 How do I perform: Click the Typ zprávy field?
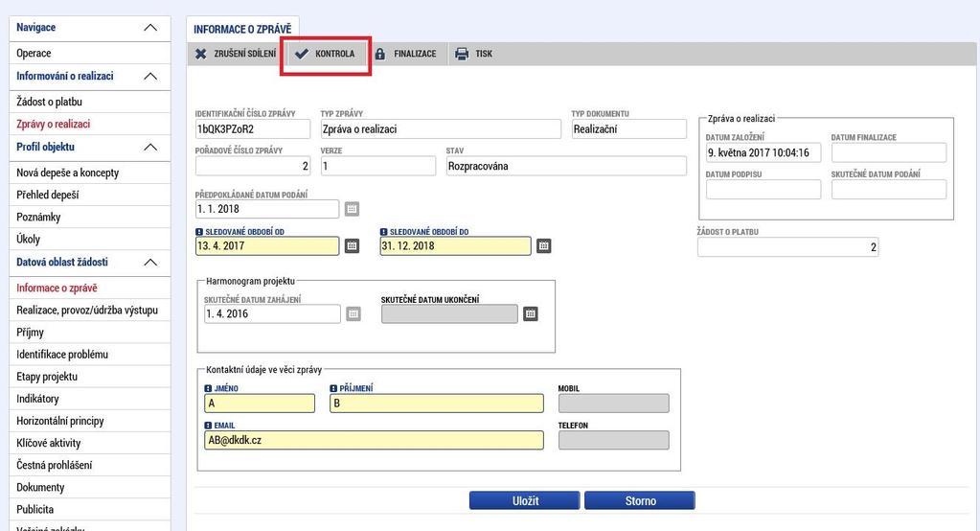click(441, 129)
